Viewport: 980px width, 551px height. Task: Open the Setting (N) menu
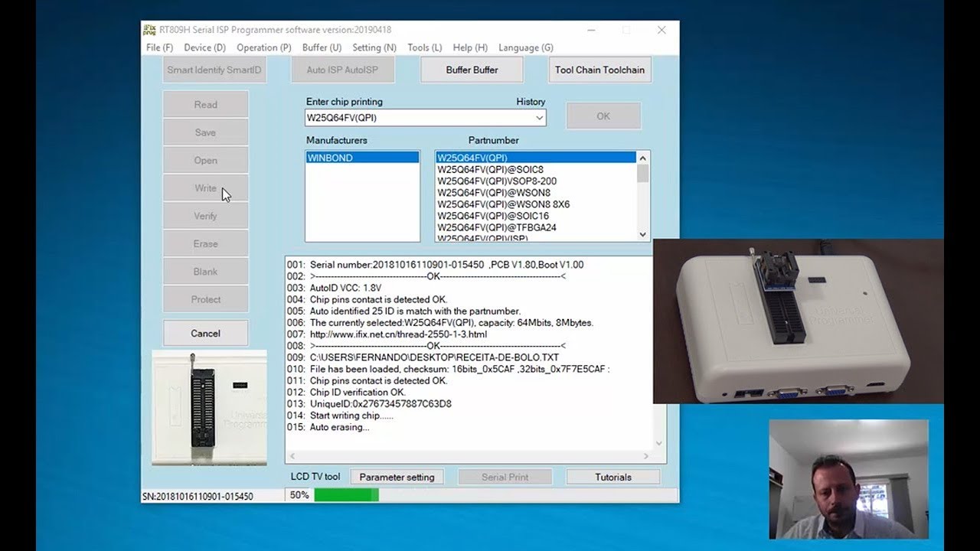coord(374,47)
